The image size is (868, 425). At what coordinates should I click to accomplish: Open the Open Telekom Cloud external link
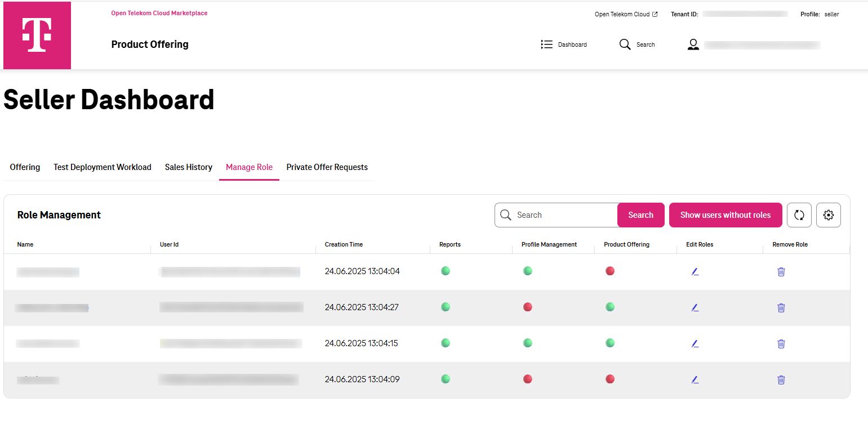[x=626, y=14]
